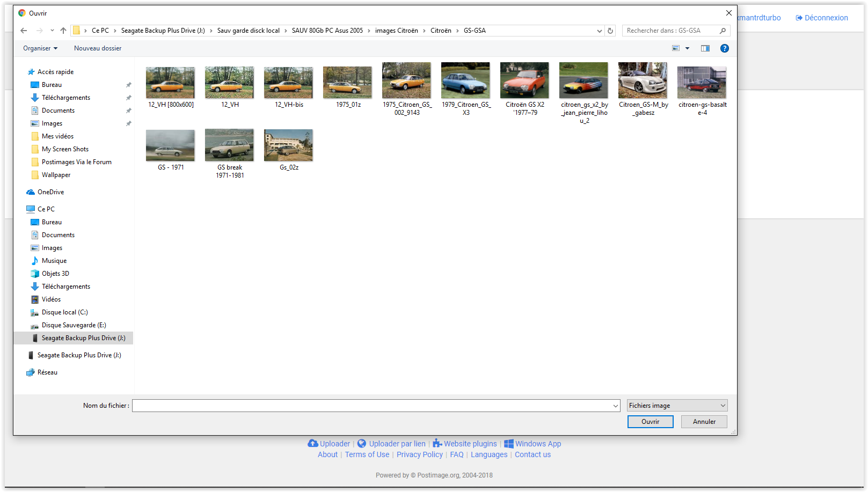
Task: Open more view options dropdown arrow
Action: (x=687, y=48)
